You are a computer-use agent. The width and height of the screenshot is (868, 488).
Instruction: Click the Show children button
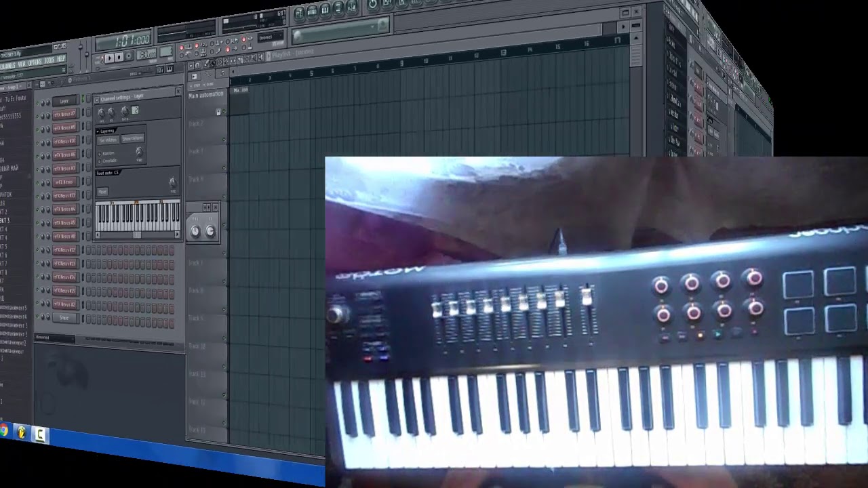point(133,138)
